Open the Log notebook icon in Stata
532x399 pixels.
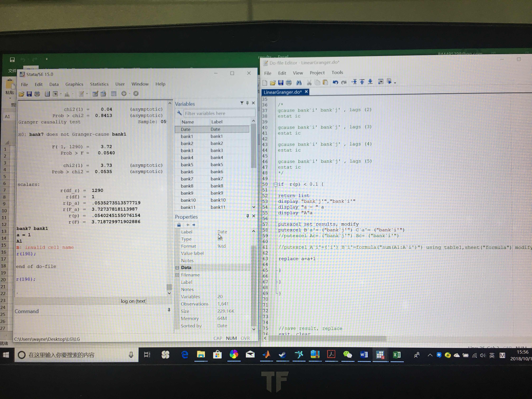[x=47, y=94]
